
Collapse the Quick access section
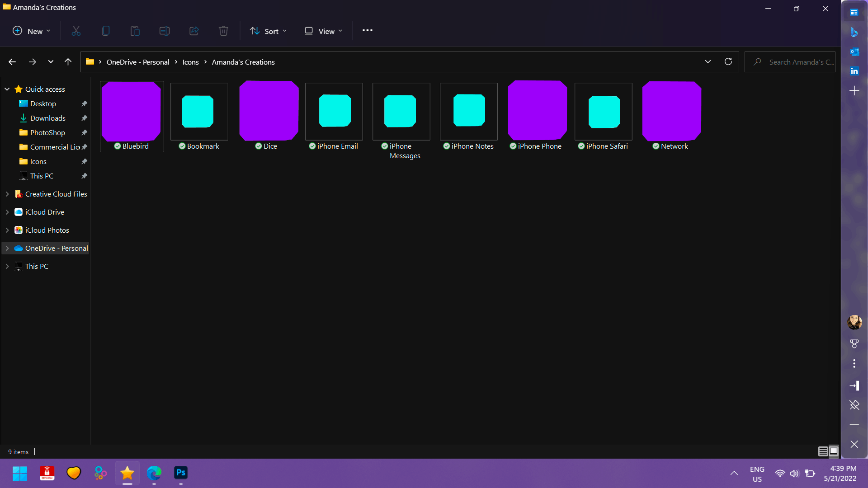pyautogui.click(x=7, y=89)
